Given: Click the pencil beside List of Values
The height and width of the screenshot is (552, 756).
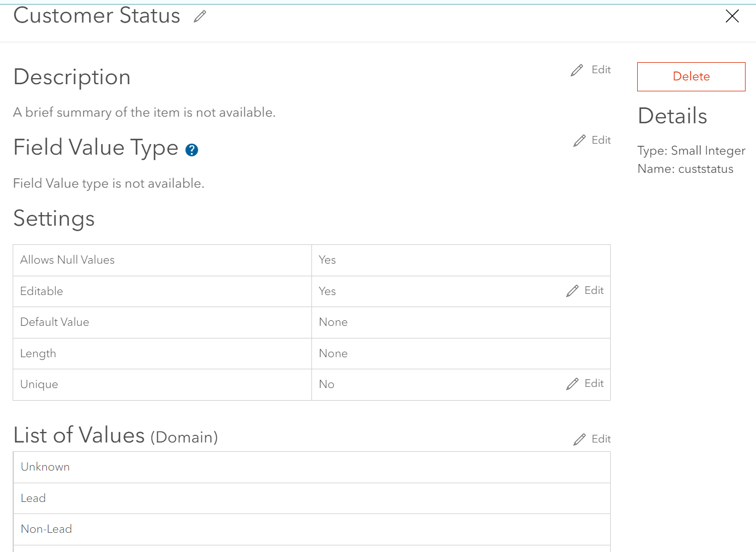Looking at the screenshot, I should [579, 439].
